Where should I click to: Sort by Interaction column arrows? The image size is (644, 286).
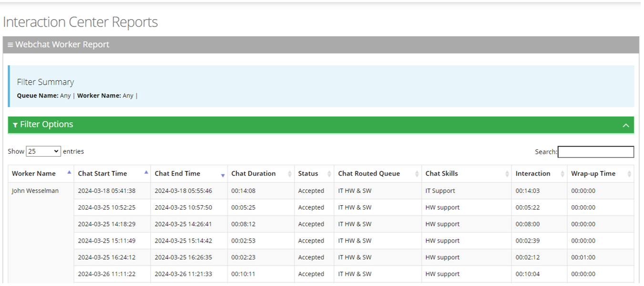point(562,174)
